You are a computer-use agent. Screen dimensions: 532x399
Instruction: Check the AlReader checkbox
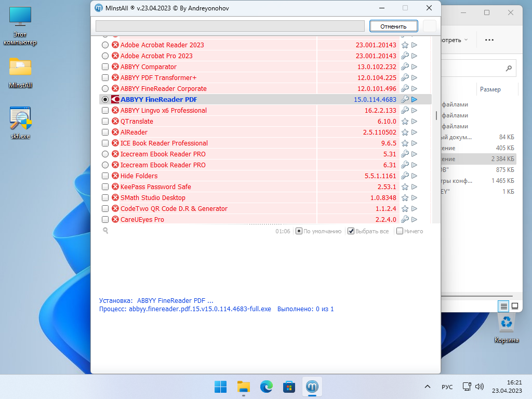click(x=105, y=132)
